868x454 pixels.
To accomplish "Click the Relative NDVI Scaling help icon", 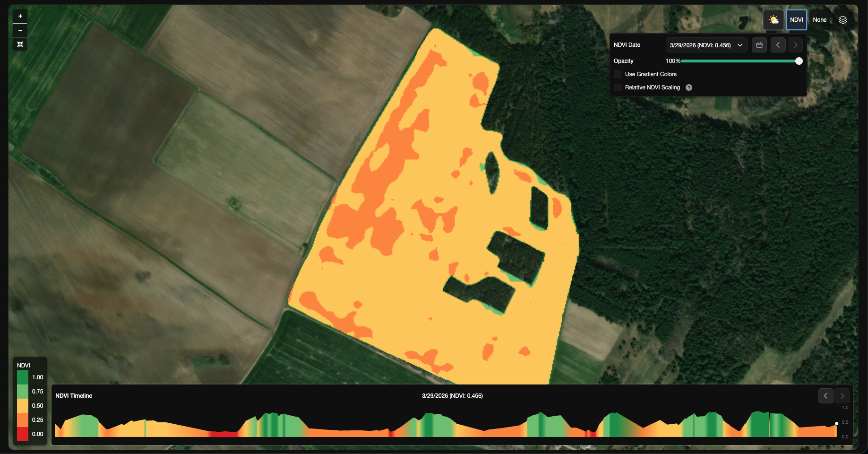I will (688, 87).
